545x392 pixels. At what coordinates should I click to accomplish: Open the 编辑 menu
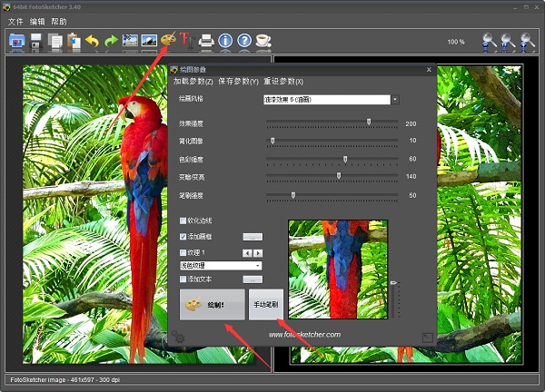click(x=37, y=21)
